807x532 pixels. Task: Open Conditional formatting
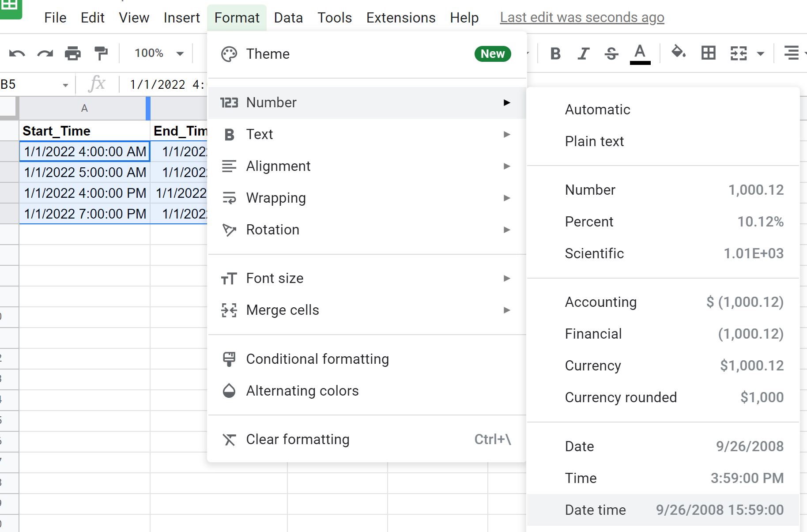[x=367, y=359]
